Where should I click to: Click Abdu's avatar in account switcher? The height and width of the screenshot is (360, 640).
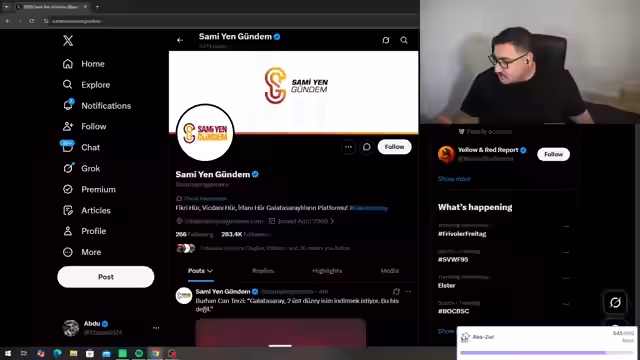[71, 328]
